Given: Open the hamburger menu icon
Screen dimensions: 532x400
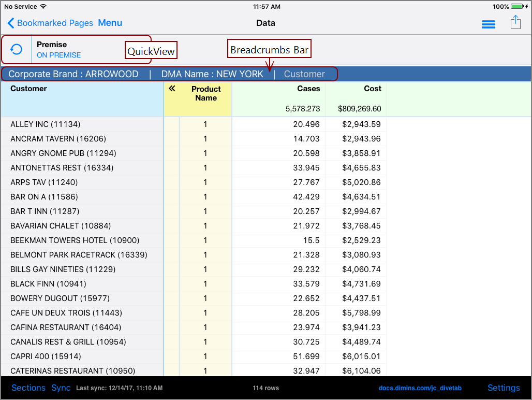Looking at the screenshot, I should [488, 24].
